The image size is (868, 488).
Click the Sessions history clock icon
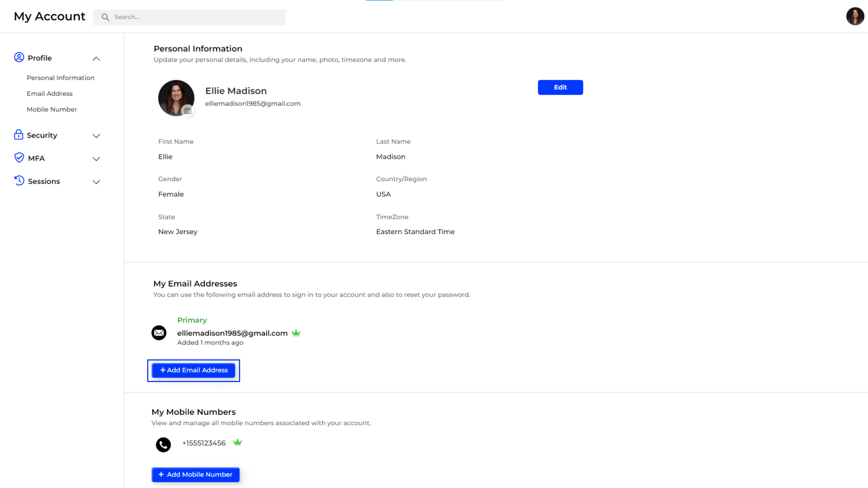click(19, 180)
